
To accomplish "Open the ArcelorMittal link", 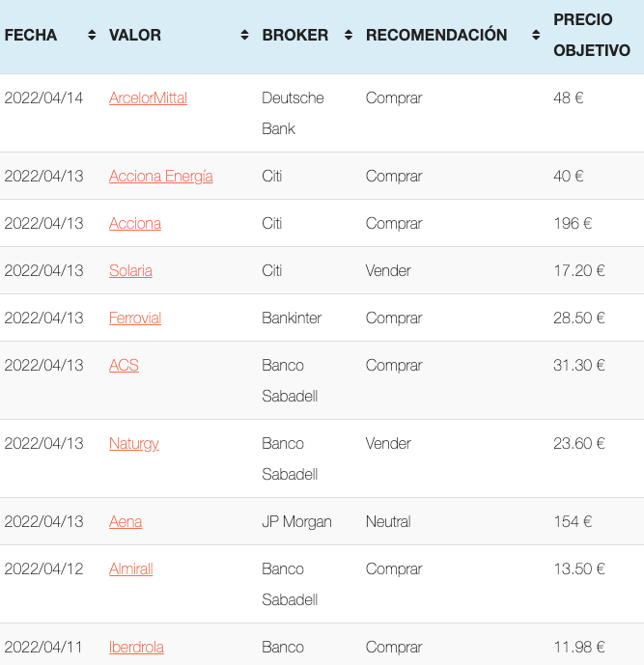I will [148, 98].
